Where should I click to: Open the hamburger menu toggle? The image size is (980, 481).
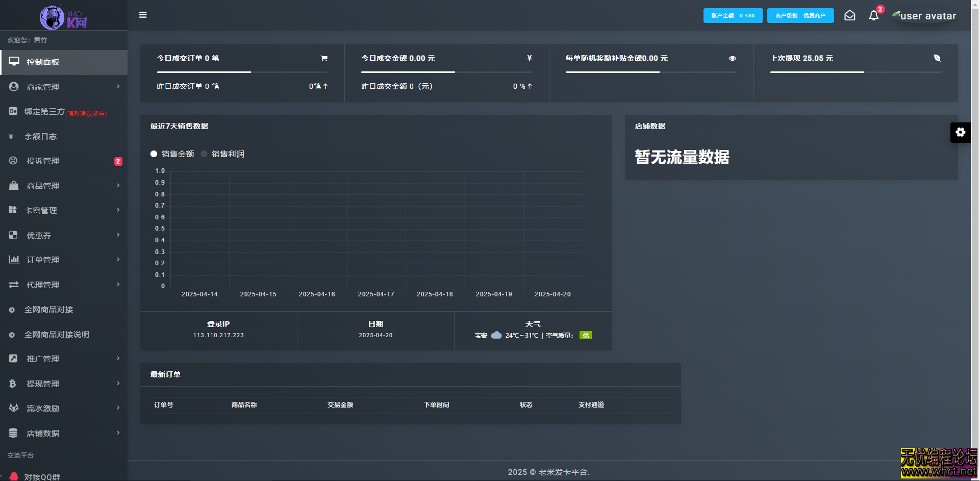click(x=143, y=15)
